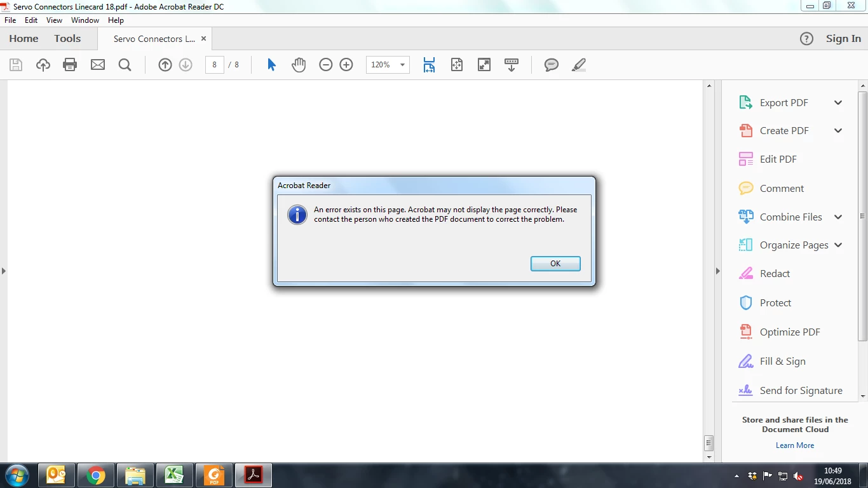The width and height of the screenshot is (868, 488).
Task: Click the document vertical scrollbar down arrow
Action: coord(709,457)
